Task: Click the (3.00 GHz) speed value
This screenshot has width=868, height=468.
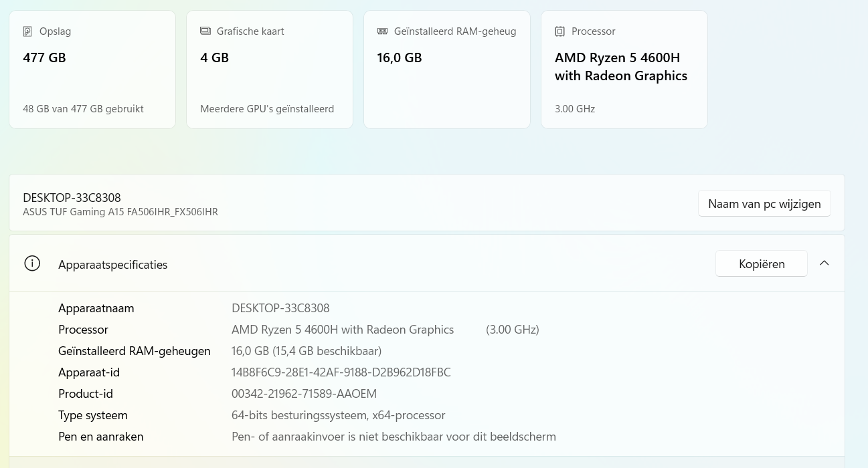Action: (513, 330)
